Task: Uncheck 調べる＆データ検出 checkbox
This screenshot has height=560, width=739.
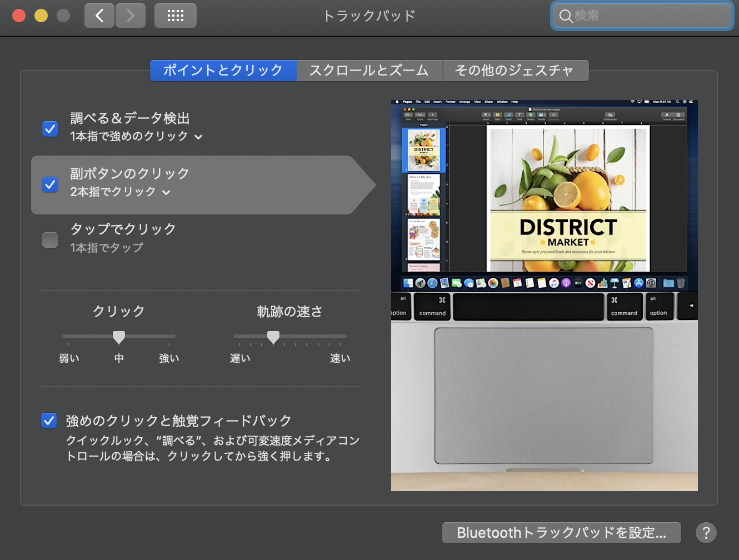Action: (x=50, y=129)
